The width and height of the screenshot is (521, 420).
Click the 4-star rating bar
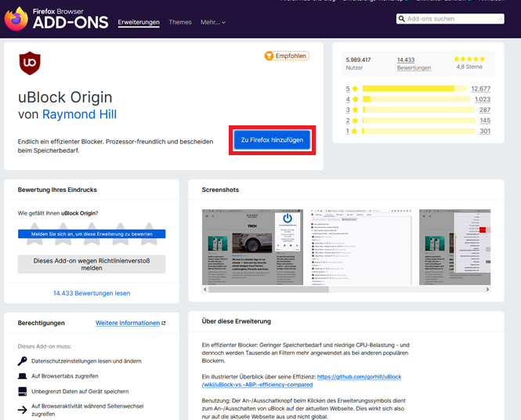[415, 100]
